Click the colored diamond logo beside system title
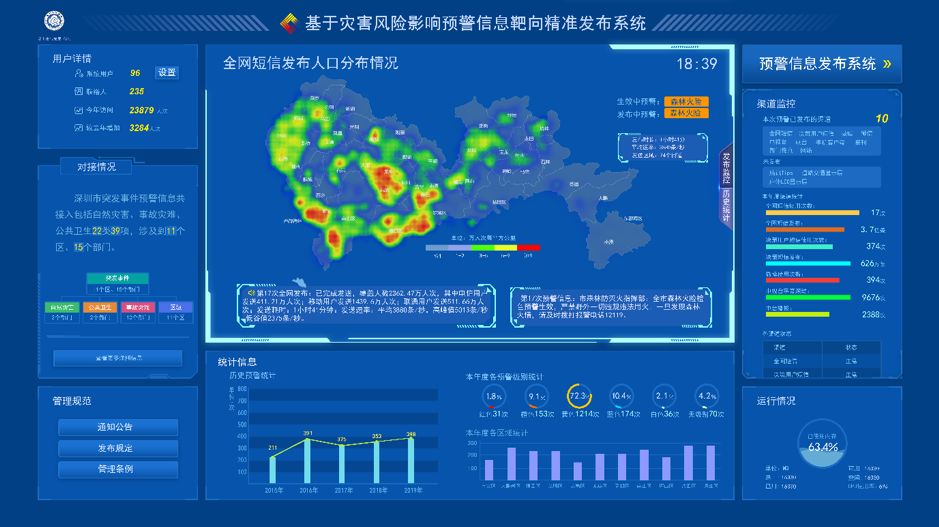 tap(289, 23)
